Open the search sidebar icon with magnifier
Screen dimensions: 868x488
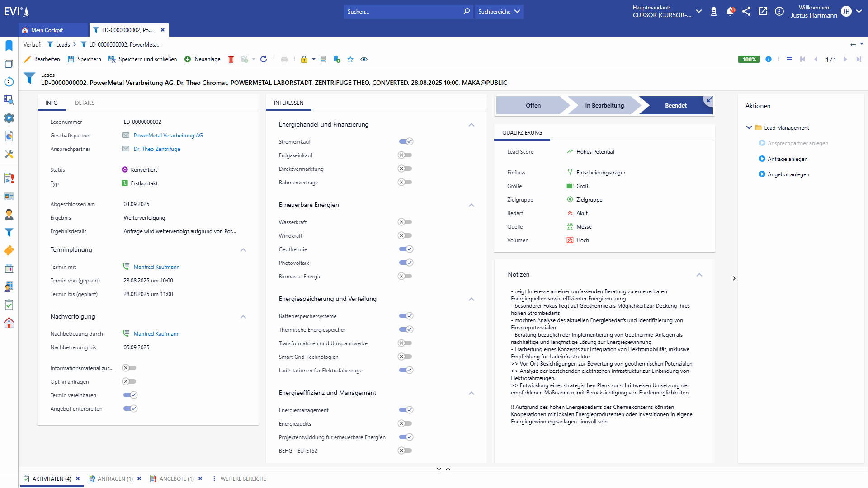(9, 100)
